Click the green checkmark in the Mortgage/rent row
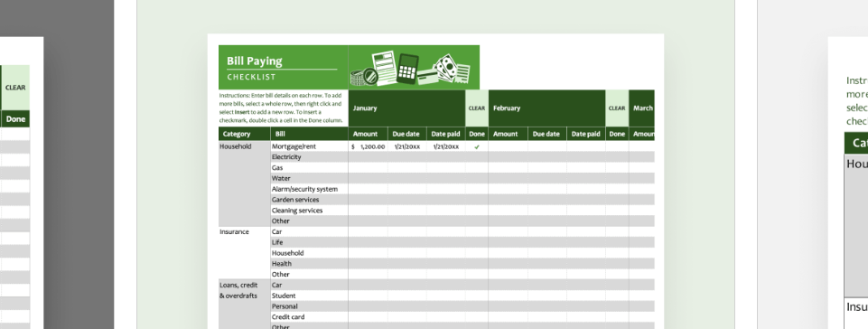This screenshot has height=329, width=868. pos(477,146)
